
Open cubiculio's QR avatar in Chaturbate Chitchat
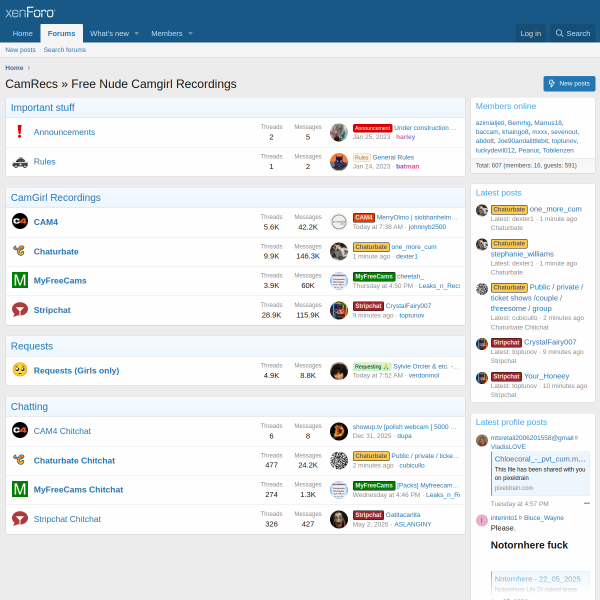pyautogui.click(x=339, y=460)
